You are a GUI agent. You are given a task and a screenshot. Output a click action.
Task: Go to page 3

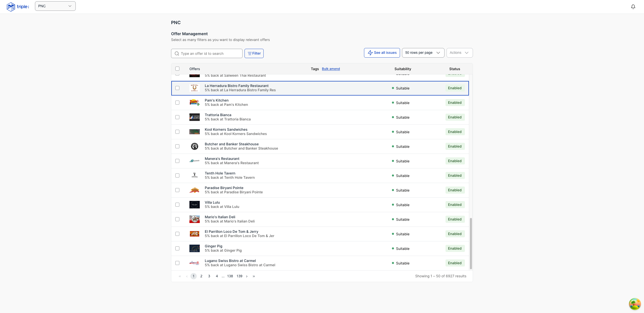coord(209,276)
